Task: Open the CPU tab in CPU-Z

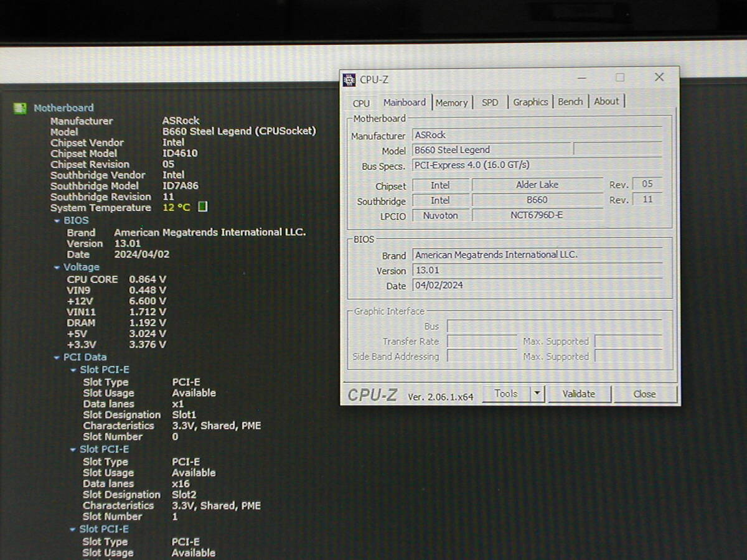Action: 361,103
